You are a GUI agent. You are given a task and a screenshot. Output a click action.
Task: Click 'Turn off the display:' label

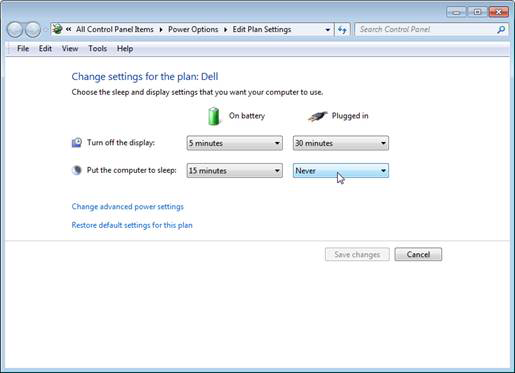[121, 143]
